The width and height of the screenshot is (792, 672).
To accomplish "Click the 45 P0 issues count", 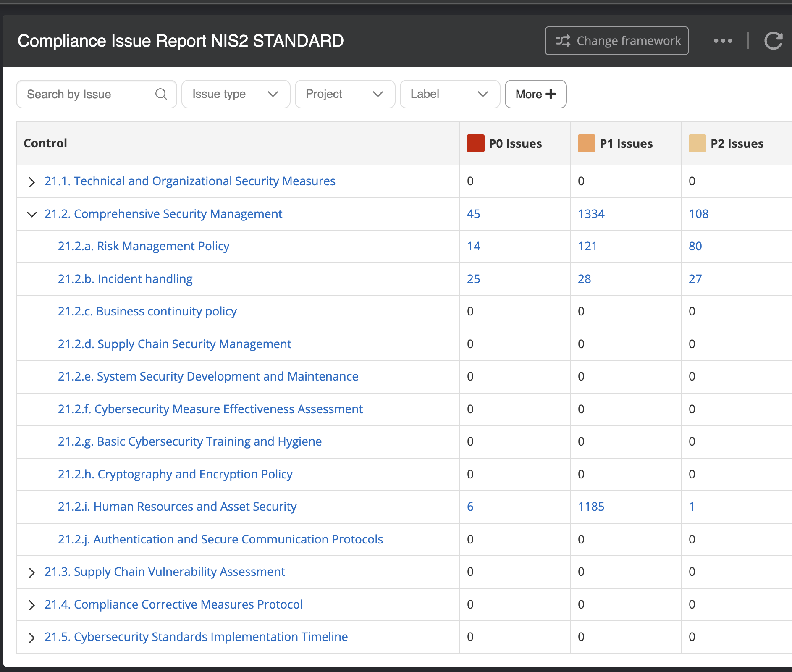I will click(x=473, y=214).
